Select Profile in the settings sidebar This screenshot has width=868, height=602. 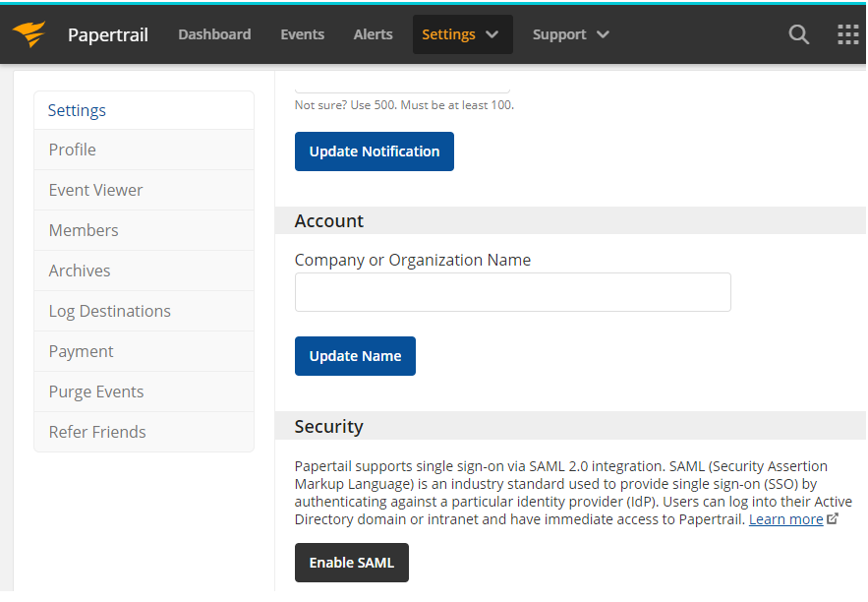coord(144,150)
